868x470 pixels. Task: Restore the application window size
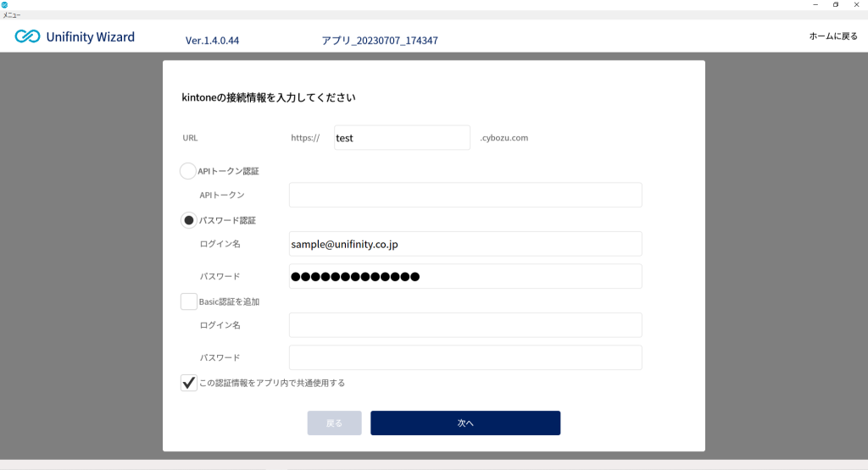tap(836, 4)
